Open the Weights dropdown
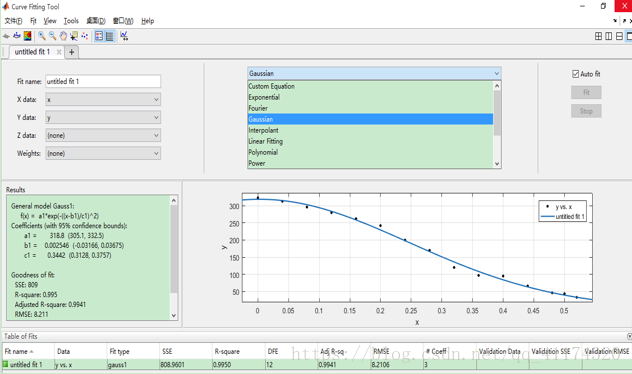Viewport: 632px width, 374px height. click(103, 154)
